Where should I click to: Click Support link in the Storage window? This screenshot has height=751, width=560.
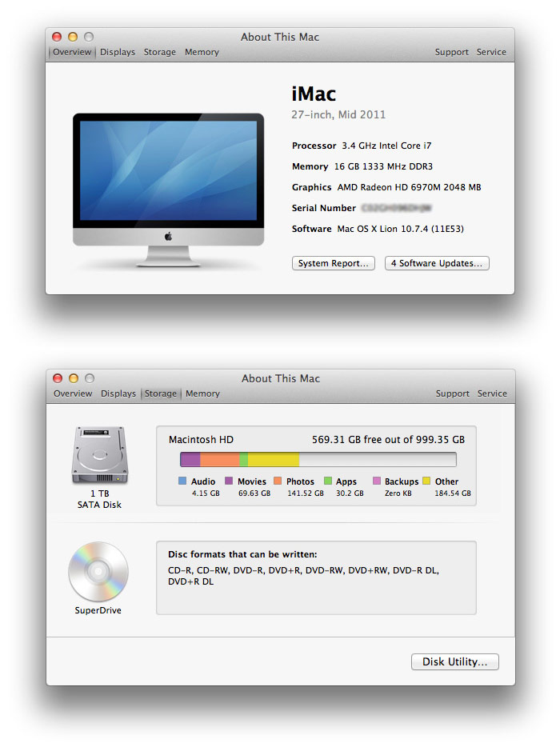pos(452,393)
